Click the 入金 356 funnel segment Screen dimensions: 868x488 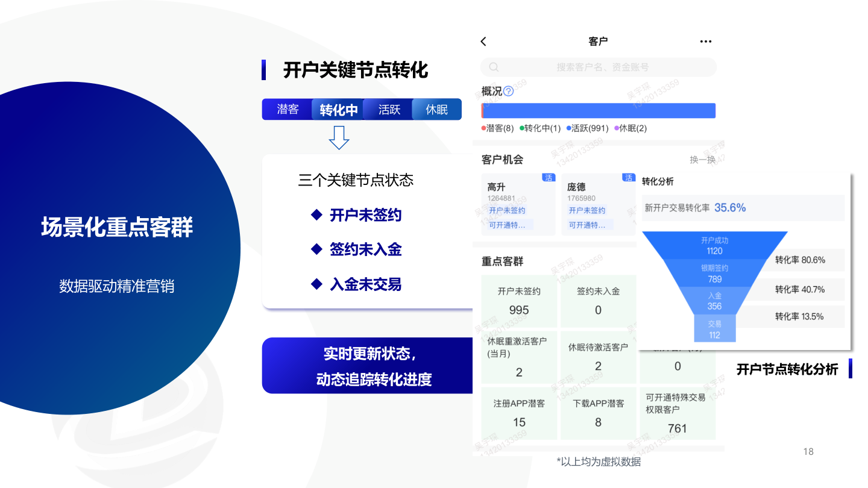pos(714,301)
